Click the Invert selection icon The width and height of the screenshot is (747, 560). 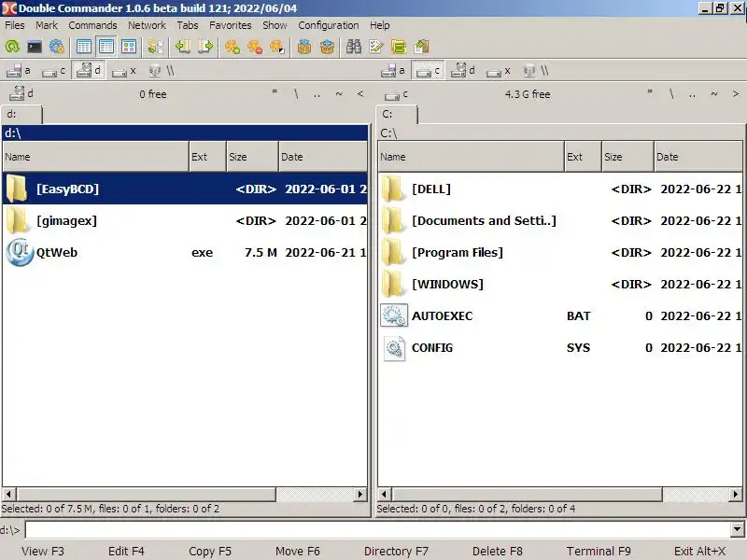(x=277, y=47)
